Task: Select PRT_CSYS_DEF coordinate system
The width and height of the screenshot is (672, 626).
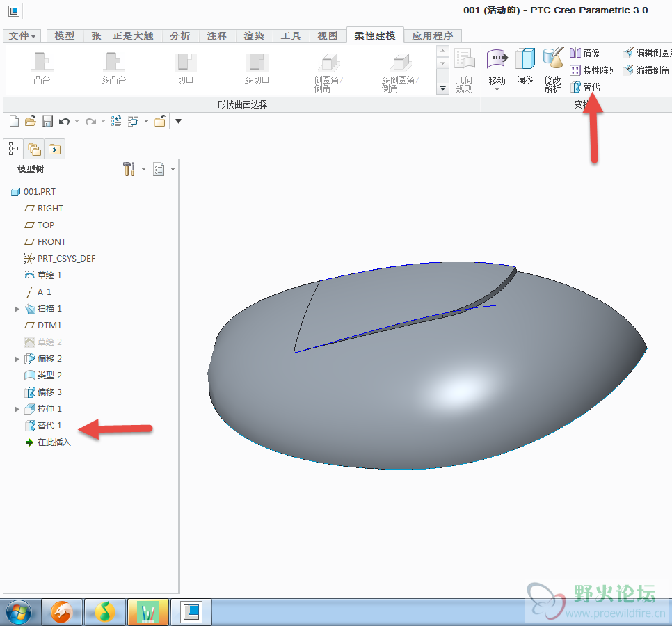Action: coord(60,259)
